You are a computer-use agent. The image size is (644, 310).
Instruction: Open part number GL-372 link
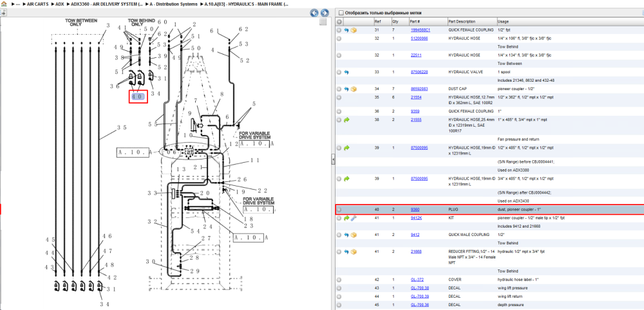coord(417,280)
